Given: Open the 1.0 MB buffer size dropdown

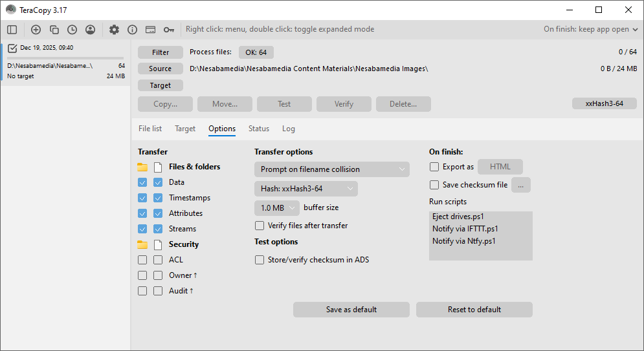Looking at the screenshot, I should coord(277,208).
